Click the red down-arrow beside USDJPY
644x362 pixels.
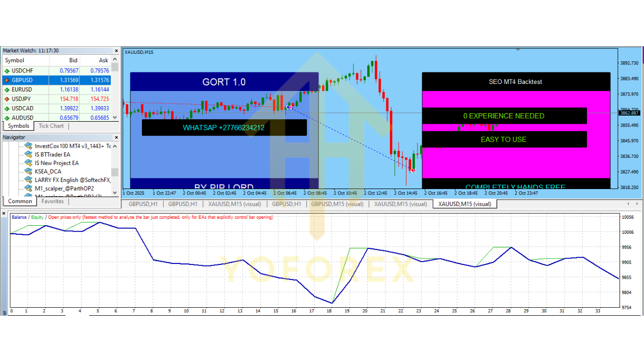[x=6, y=99]
